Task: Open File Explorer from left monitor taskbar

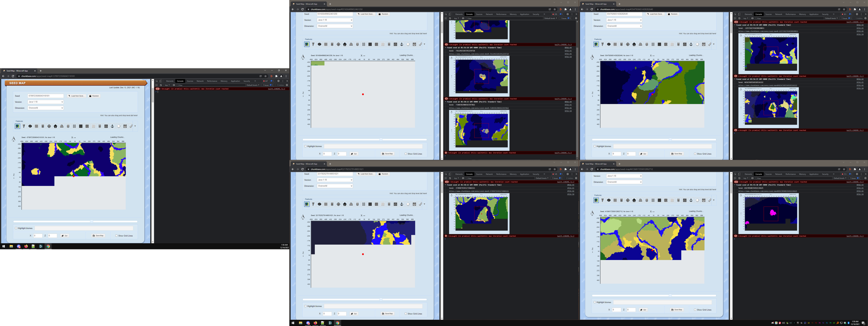Action: coord(11,246)
